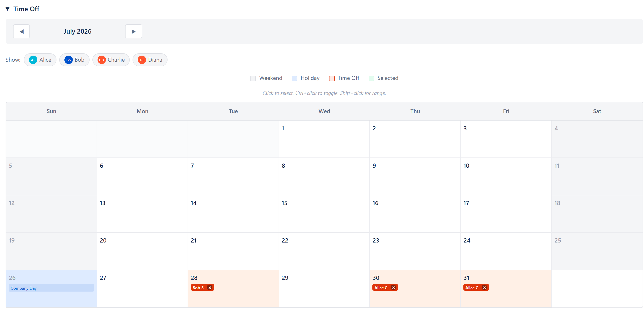Click the Thu column header
This screenshot has height=314, width=644.
click(415, 111)
